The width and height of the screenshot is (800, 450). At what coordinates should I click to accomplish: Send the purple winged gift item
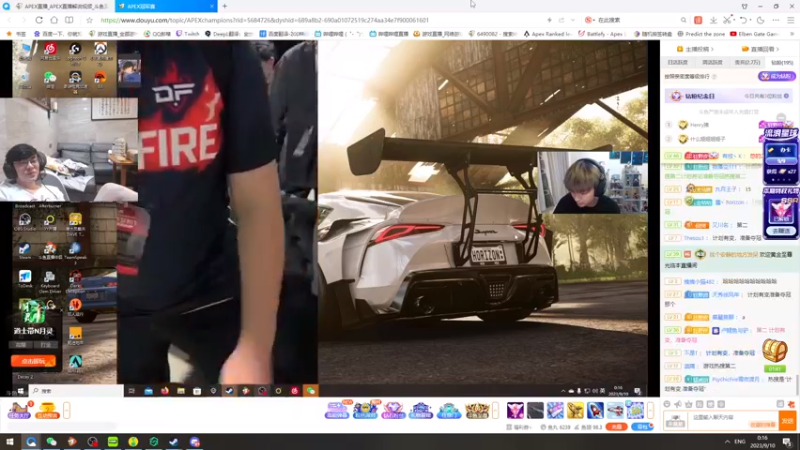(515, 410)
